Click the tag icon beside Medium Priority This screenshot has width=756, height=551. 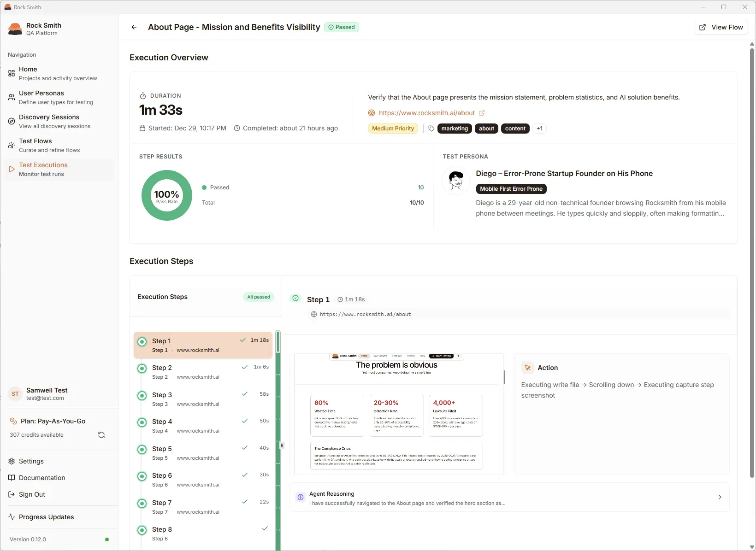431,129
